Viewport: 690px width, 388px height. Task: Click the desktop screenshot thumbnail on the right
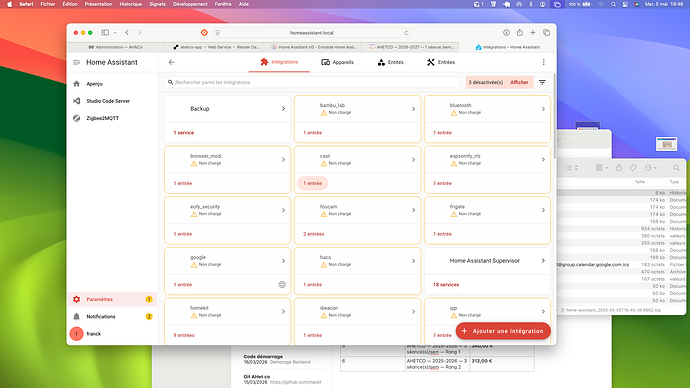[x=666, y=144]
